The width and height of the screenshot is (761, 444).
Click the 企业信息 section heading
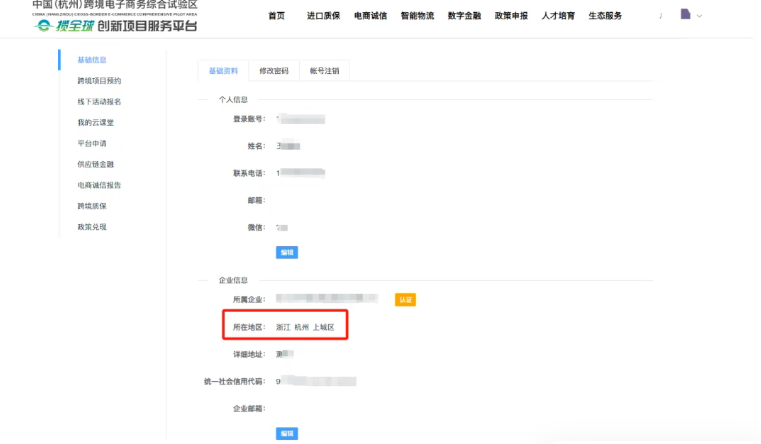pos(233,280)
